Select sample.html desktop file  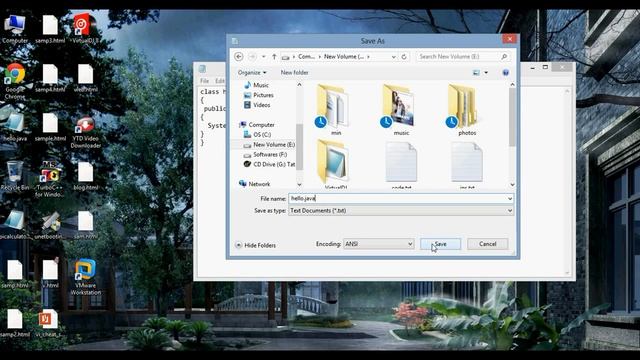tap(50, 127)
